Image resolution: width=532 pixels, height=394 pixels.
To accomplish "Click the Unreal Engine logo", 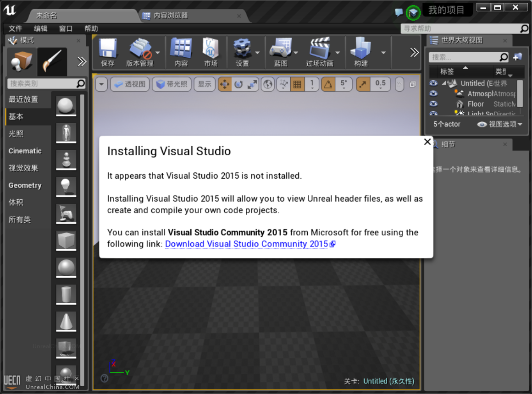I will coord(10,10).
